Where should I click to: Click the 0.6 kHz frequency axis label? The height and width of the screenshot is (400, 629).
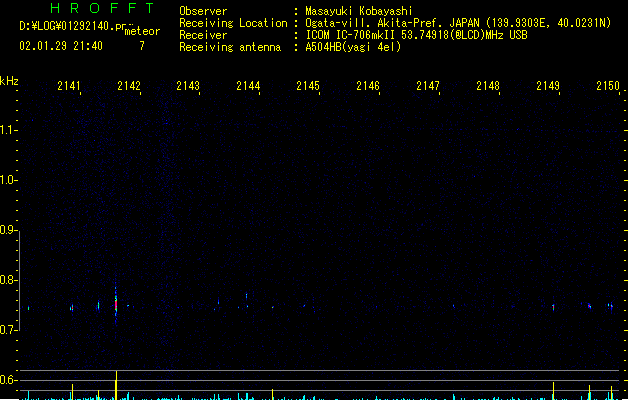[8, 380]
